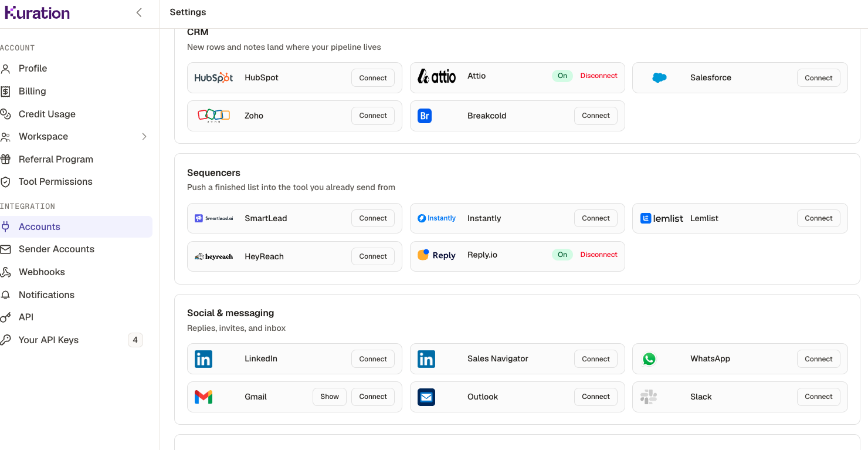Collapse the sidebar with the chevron
Screen dimensions: 868x450
pos(139,12)
